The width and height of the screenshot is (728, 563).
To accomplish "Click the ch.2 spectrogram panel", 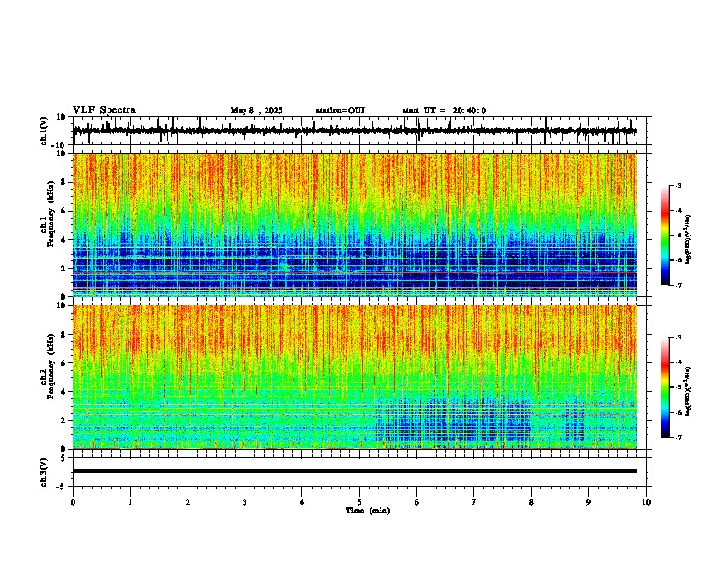I will pyautogui.click(x=355, y=377).
